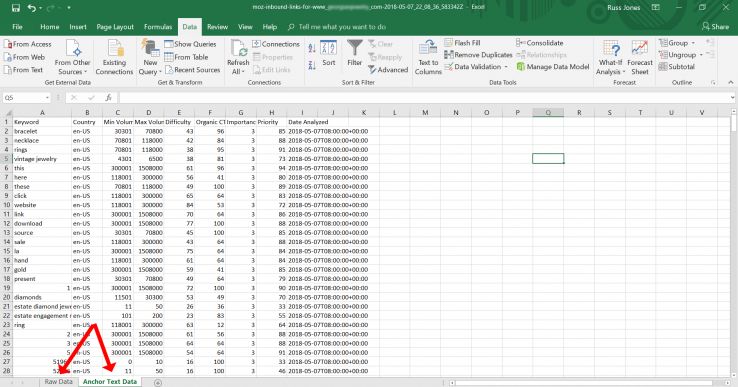
Task: Click the Share button
Action: [715, 27]
